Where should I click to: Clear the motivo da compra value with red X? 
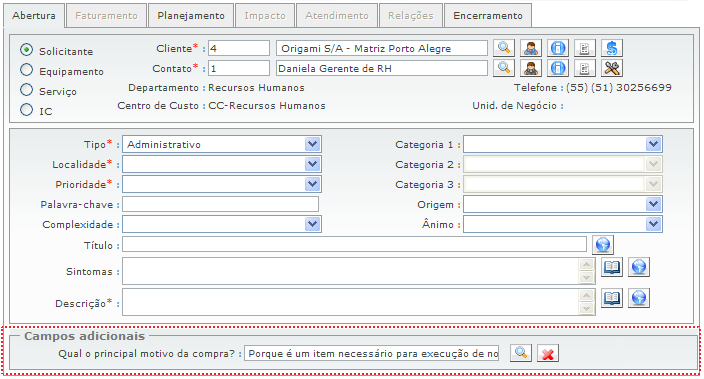click(548, 353)
